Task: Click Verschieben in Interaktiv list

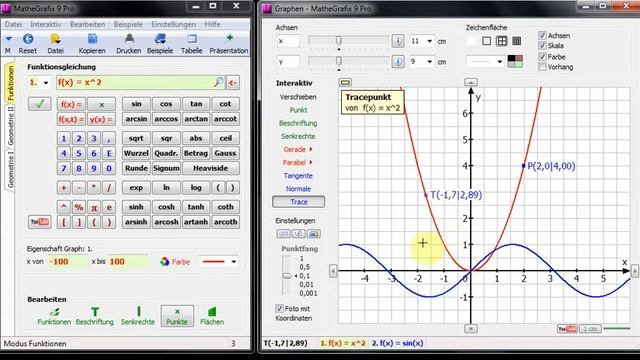Action: click(x=298, y=97)
